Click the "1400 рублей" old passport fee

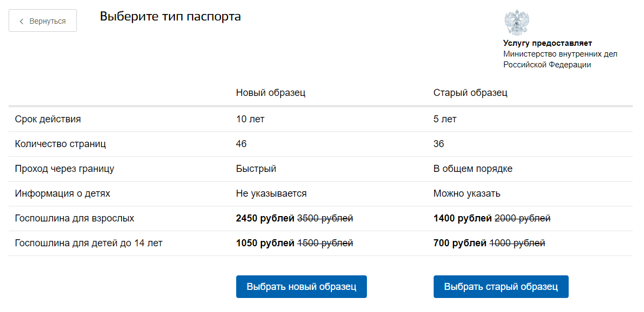pos(463,218)
